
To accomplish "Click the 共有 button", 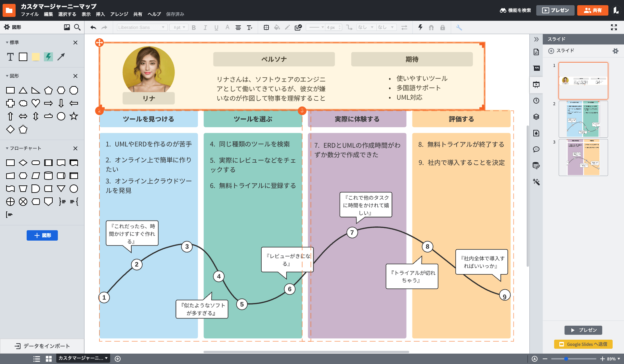I will (592, 10).
